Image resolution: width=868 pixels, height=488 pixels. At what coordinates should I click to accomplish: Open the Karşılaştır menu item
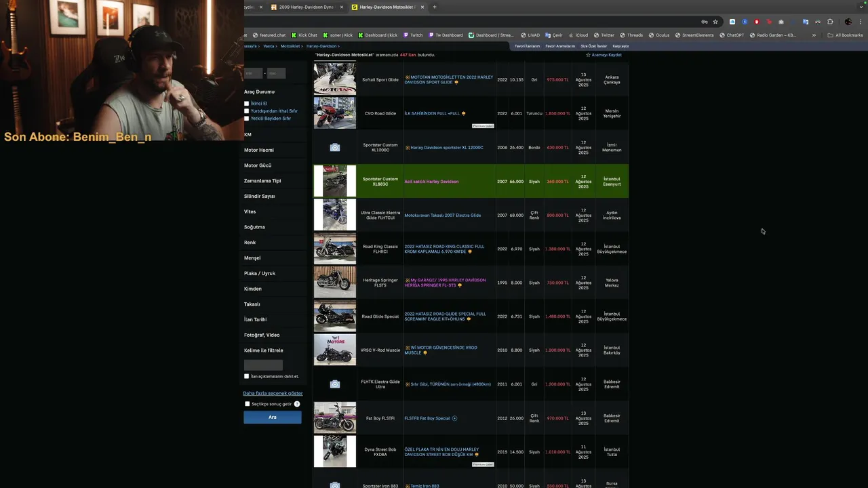point(620,46)
